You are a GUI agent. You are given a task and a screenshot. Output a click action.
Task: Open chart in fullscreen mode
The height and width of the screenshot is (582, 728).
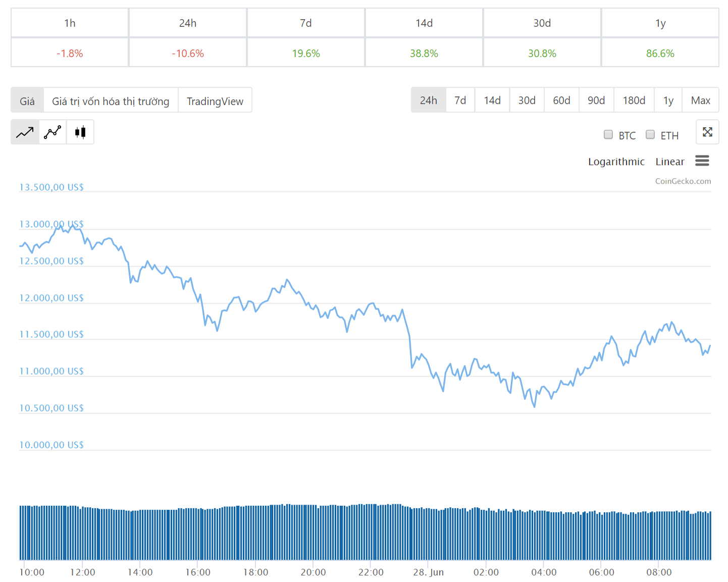pyautogui.click(x=707, y=132)
